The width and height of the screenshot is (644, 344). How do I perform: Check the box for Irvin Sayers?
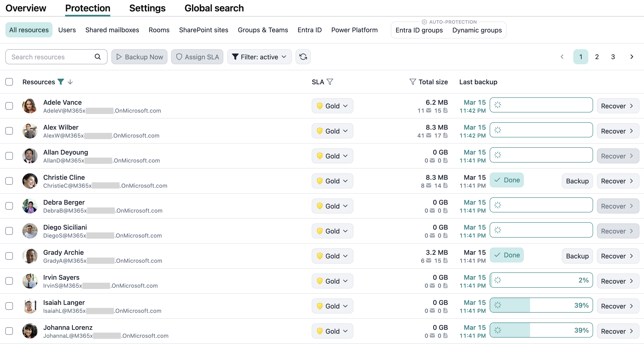click(9, 281)
